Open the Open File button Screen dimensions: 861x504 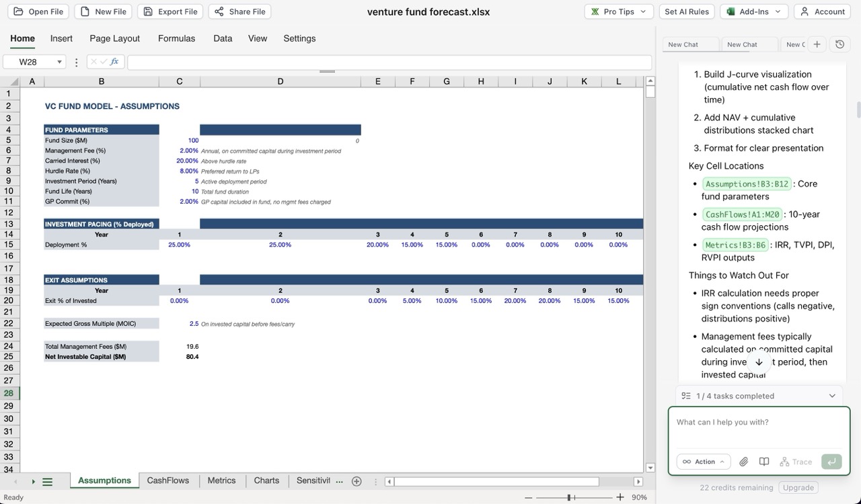(38, 11)
